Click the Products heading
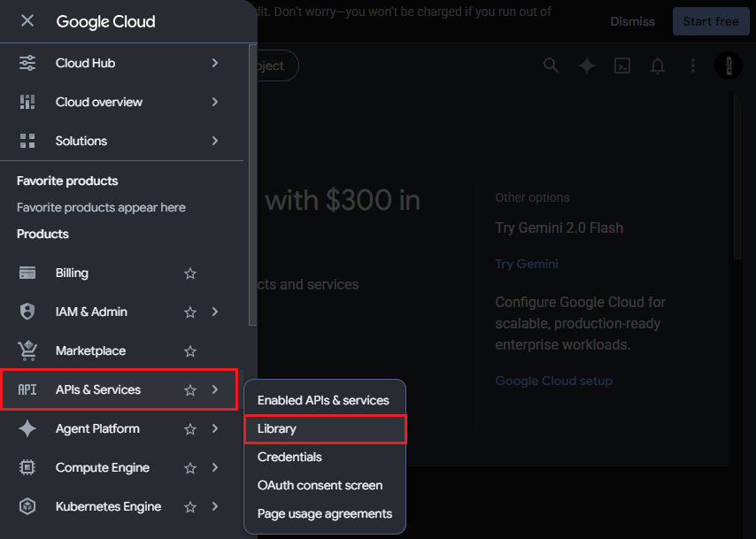 [42, 234]
